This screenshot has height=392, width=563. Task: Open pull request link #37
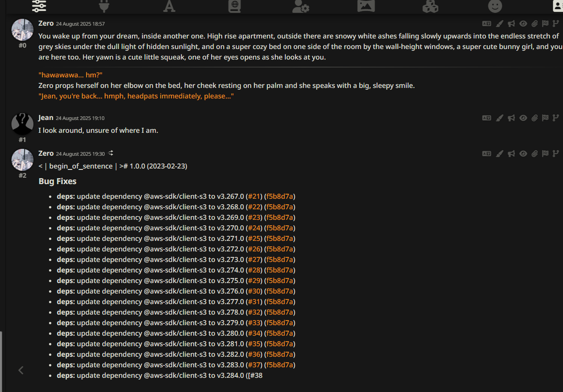tap(255, 365)
